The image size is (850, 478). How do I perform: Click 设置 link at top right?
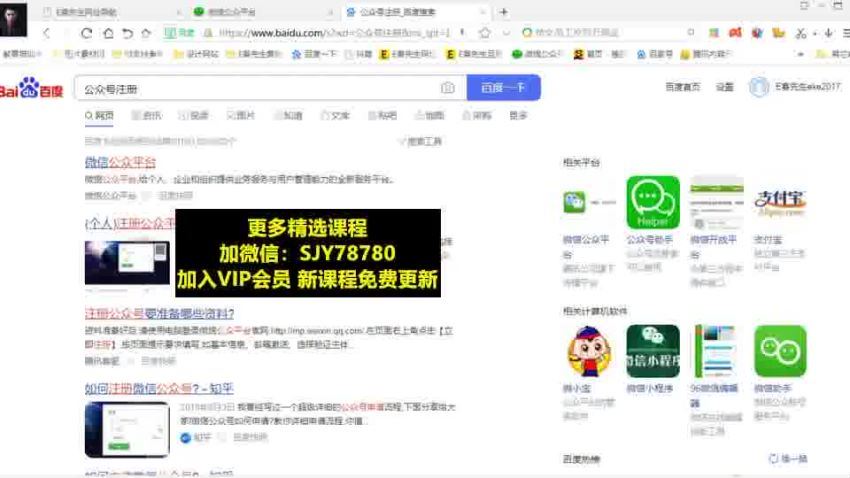pos(724,87)
